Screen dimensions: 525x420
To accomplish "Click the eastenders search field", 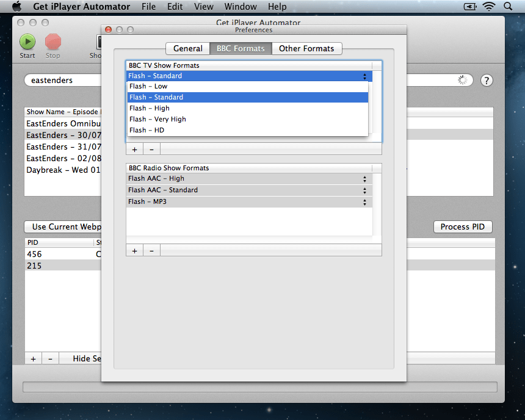I will pyautogui.click(x=63, y=81).
